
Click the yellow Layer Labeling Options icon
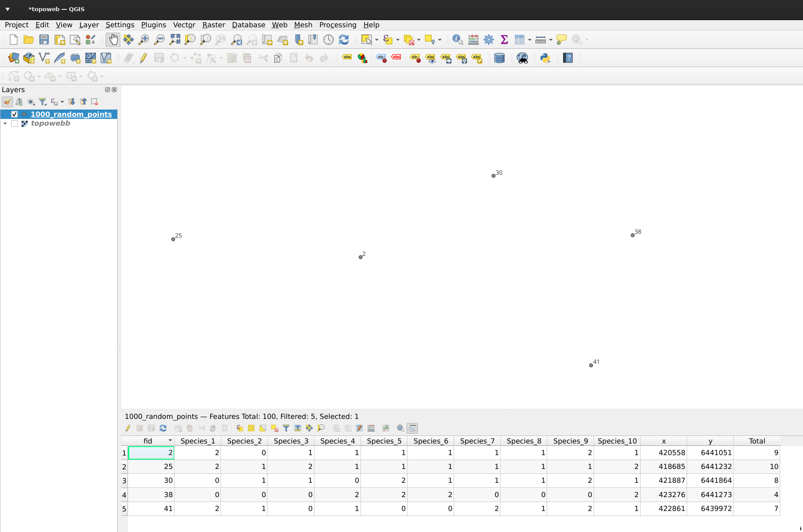(x=347, y=58)
